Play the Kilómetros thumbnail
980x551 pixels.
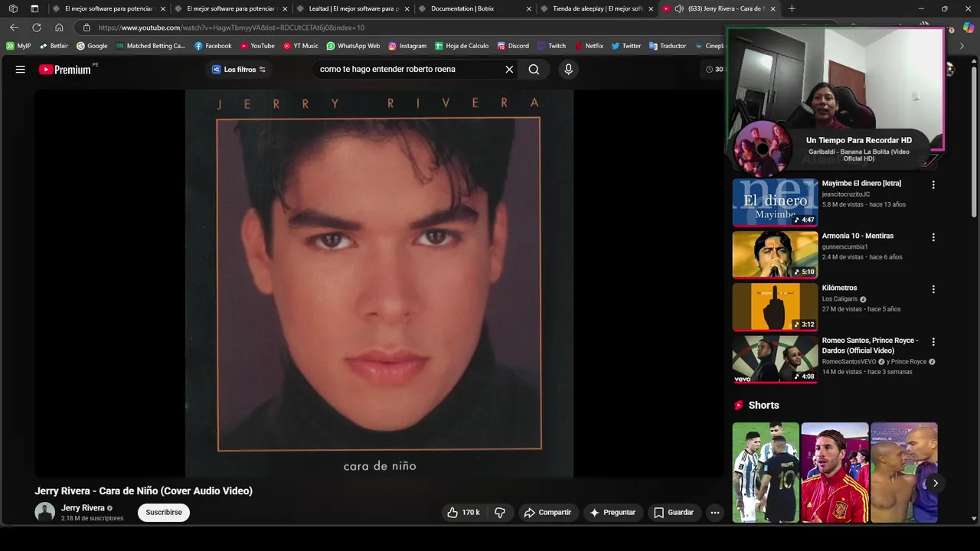(x=775, y=307)
